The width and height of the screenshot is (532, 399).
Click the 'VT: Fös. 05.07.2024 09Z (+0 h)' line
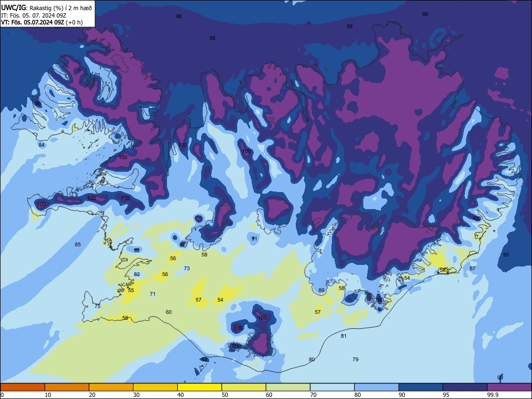point(41,22)
